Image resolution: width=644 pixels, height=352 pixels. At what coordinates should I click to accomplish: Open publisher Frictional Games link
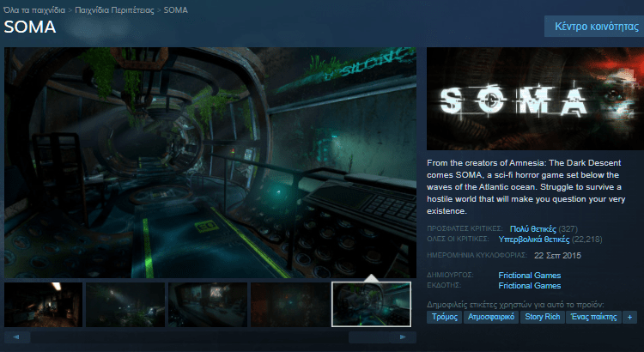point(530,285)
